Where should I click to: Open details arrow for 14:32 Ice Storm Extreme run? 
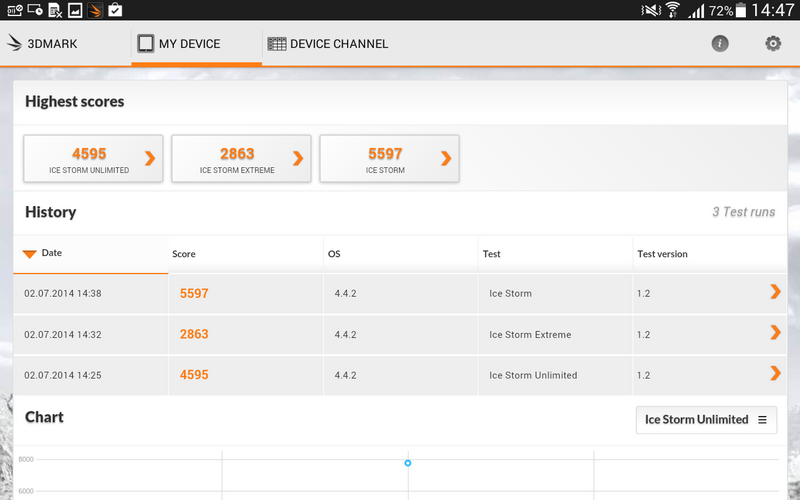coord(776,332)
